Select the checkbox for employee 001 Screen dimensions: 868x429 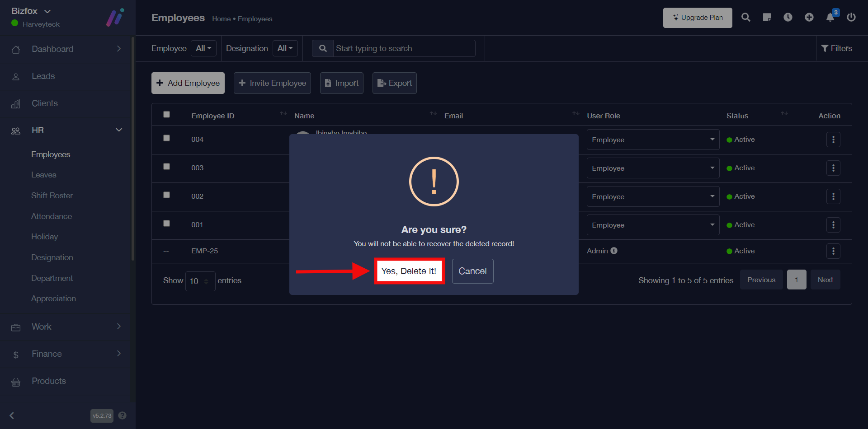click(x=166, y=224)
